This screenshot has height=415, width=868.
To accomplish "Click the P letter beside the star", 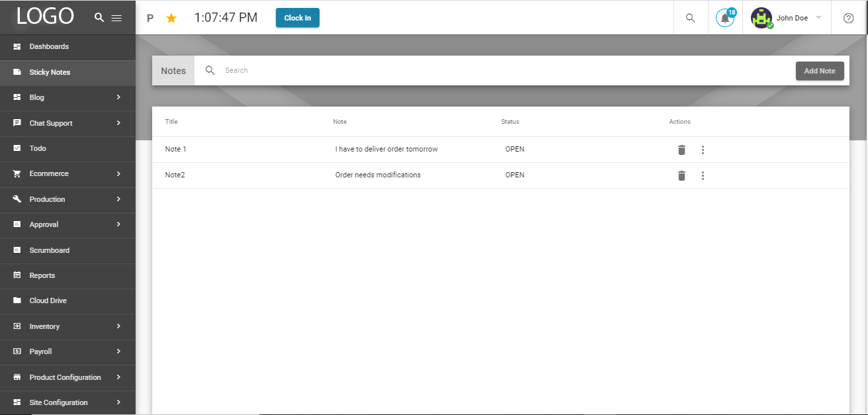I will coord(150,19).
